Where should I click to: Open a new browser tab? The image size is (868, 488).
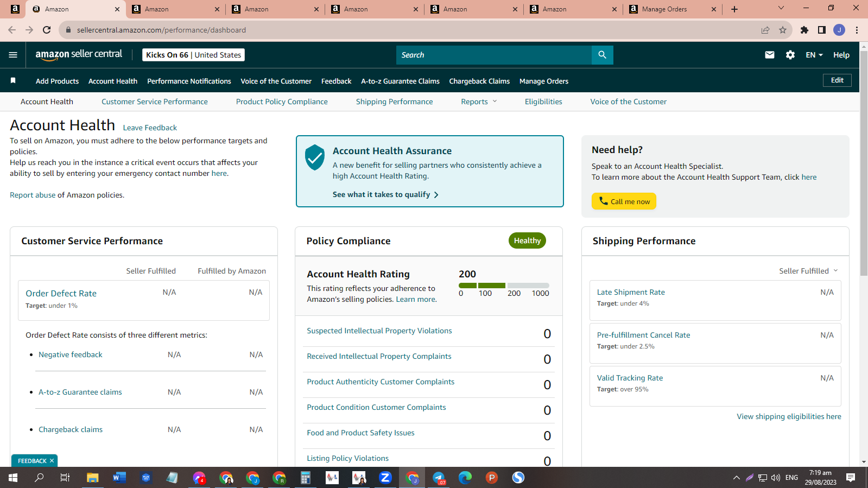tap(734, 9)
